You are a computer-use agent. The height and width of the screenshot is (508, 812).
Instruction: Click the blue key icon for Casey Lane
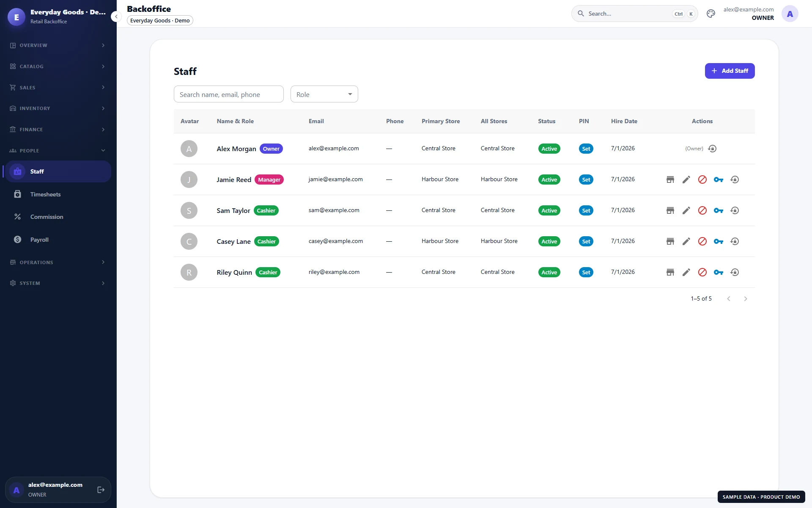719,241
